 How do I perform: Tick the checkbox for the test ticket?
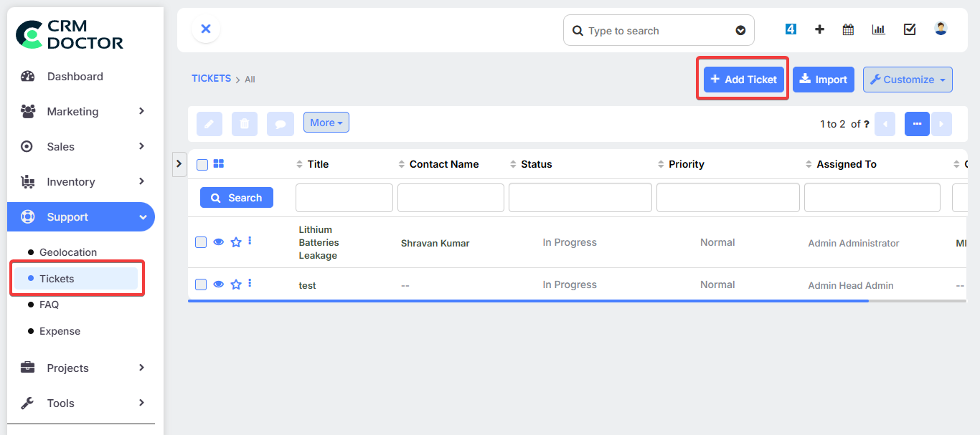(x=201, y=285)
